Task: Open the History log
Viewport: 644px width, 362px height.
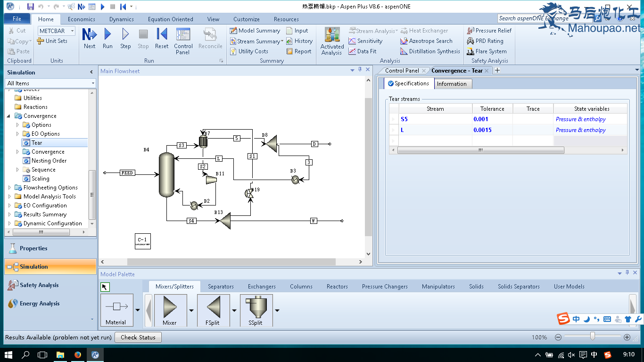Action: pyautogui.click(x=299, y=41)
